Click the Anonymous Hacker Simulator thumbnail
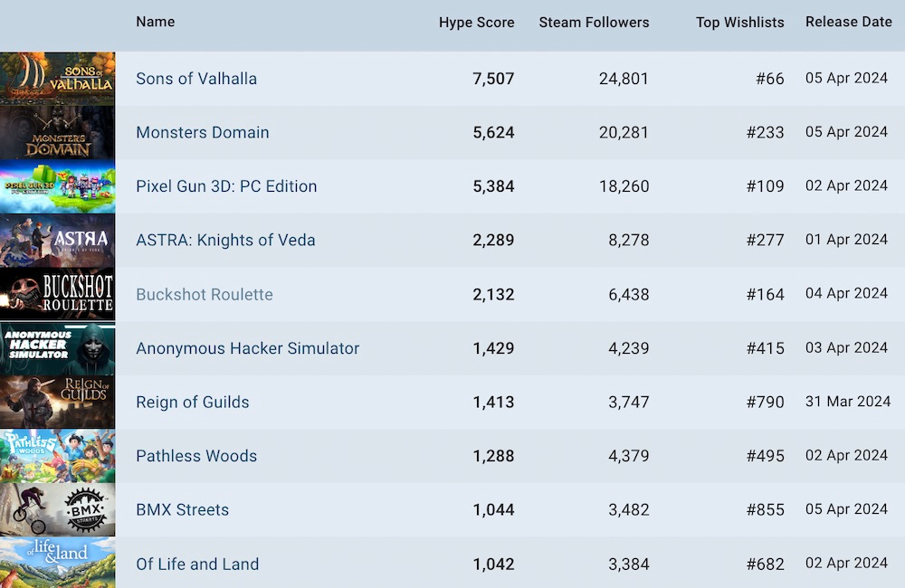 point(58,348)
